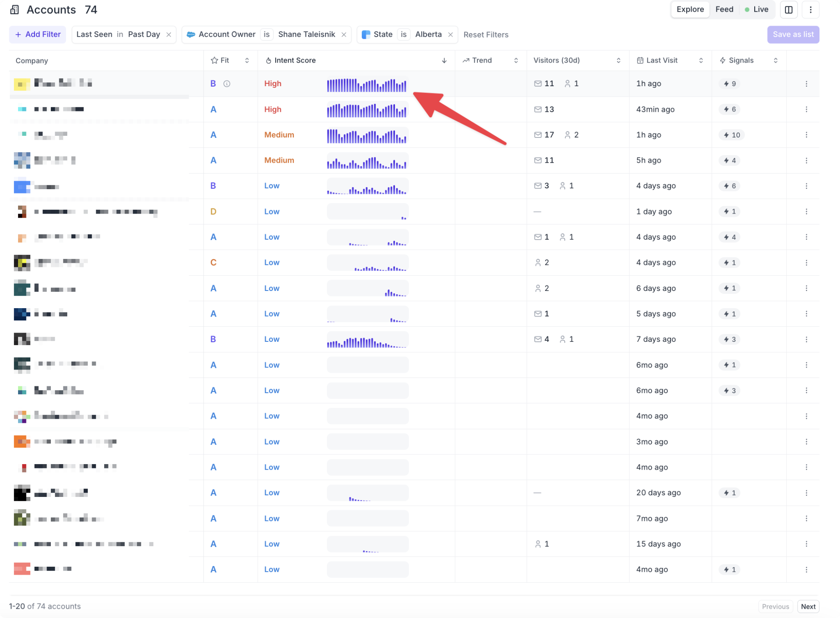Toggle Intent Score sort direction arrow

point(444,61)
